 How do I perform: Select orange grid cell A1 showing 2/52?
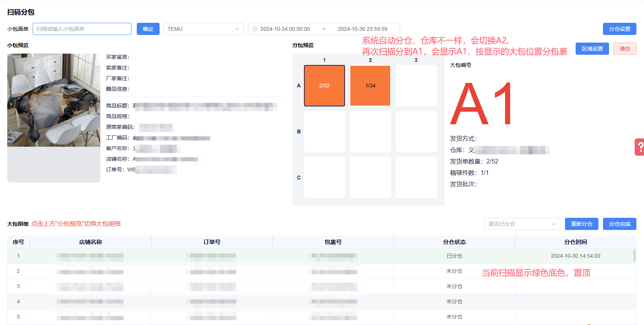324,86
